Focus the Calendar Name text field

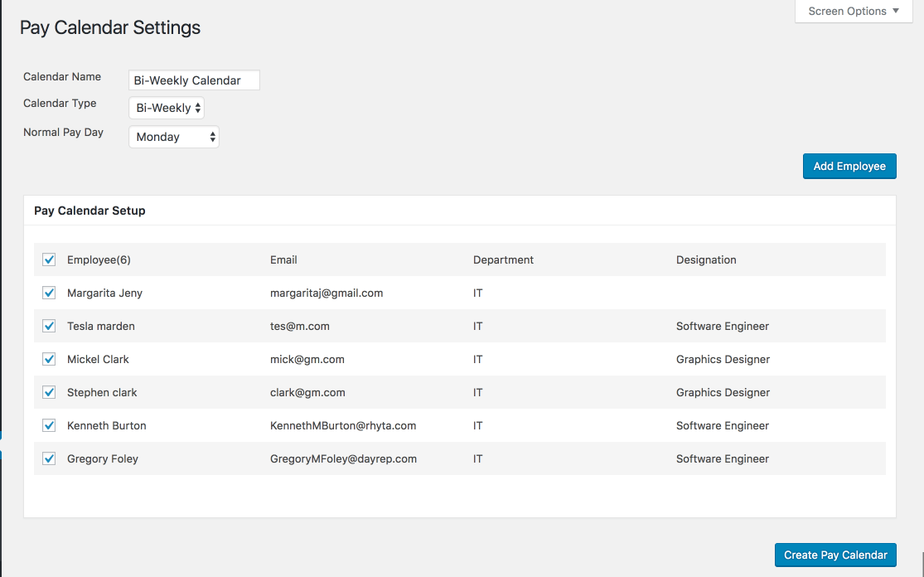click(194, 80)
